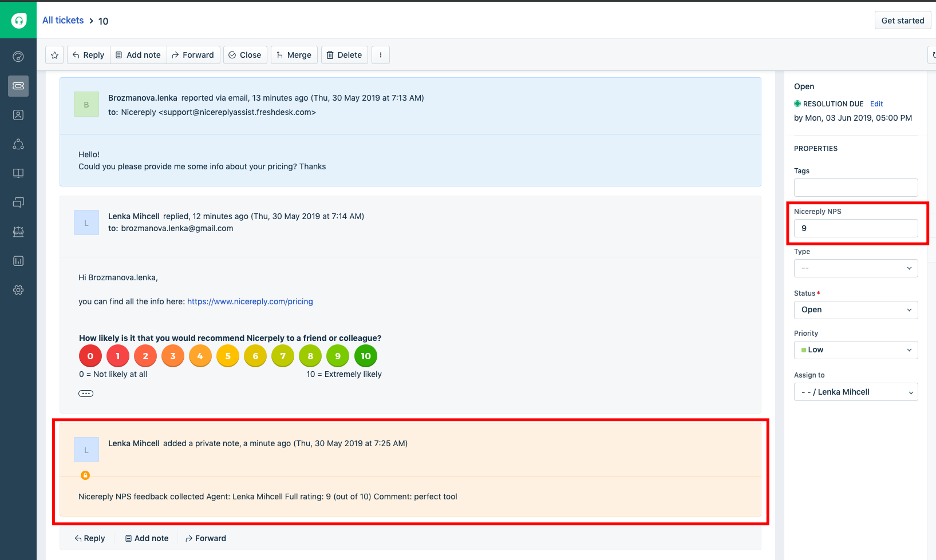Image resolution: width=936 pixels, height=560 pixels.
Task: Open the admin settings gear icon
Action: pos(18,290)
